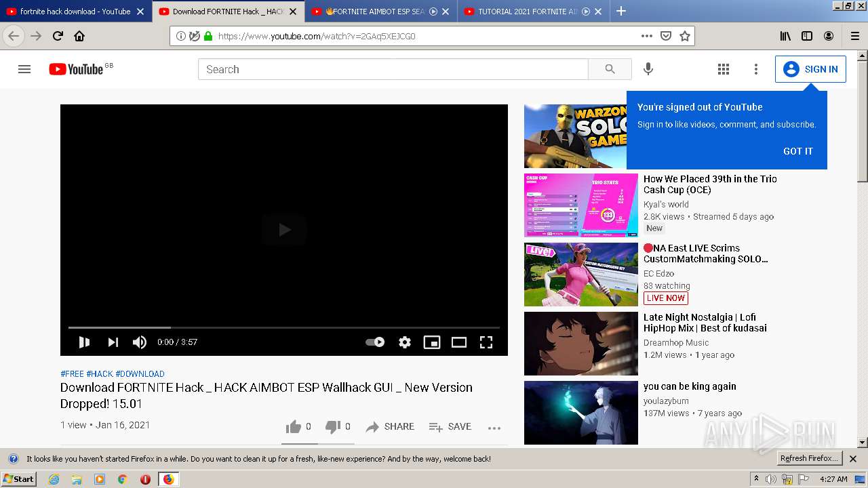The height and width of the screenshot is (488, 868).
Task: Open the YouTube apps grid icon
Action: click(x=724, y=69)
